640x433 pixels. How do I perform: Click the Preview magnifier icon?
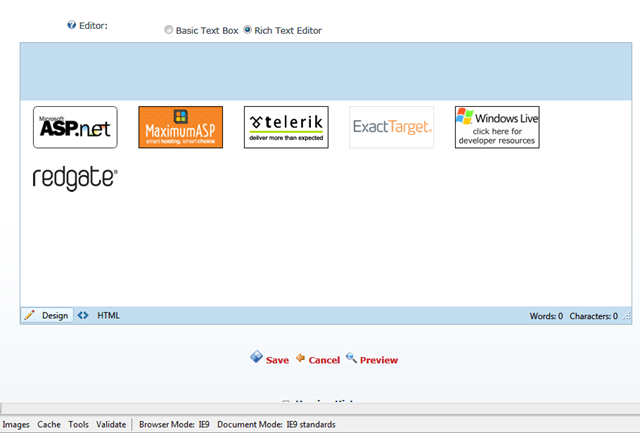351,358
